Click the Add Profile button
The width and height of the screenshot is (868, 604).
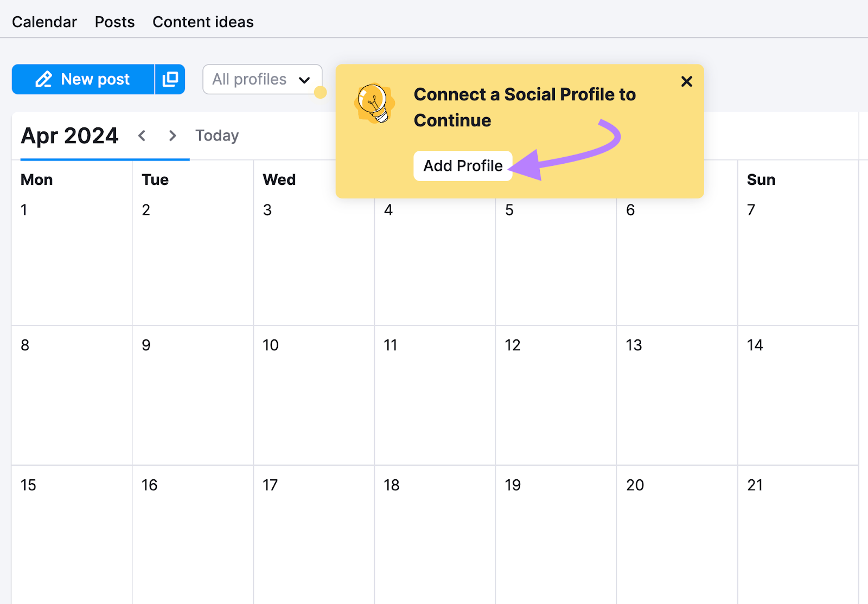tap(463, 166)
